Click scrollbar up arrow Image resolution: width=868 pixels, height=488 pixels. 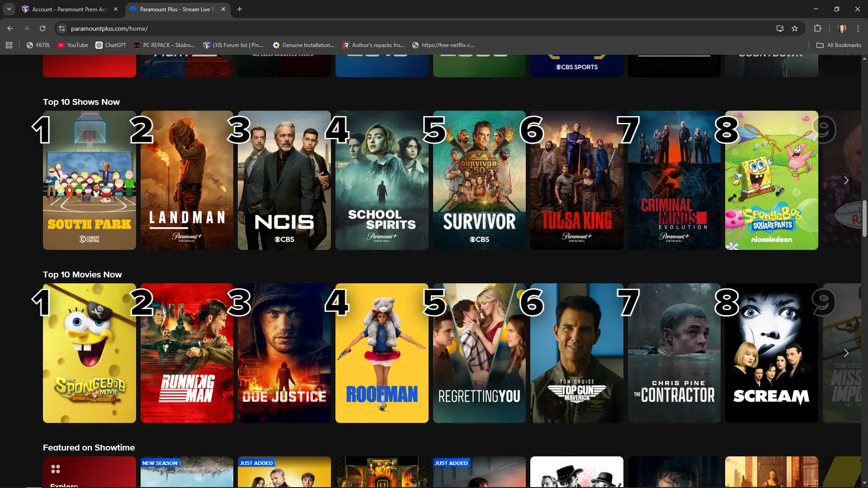[864, 59]
